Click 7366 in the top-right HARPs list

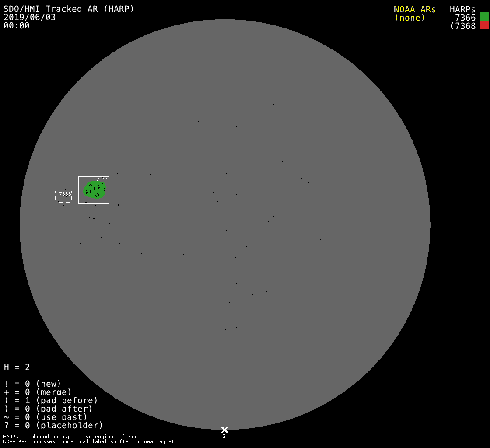465,17
